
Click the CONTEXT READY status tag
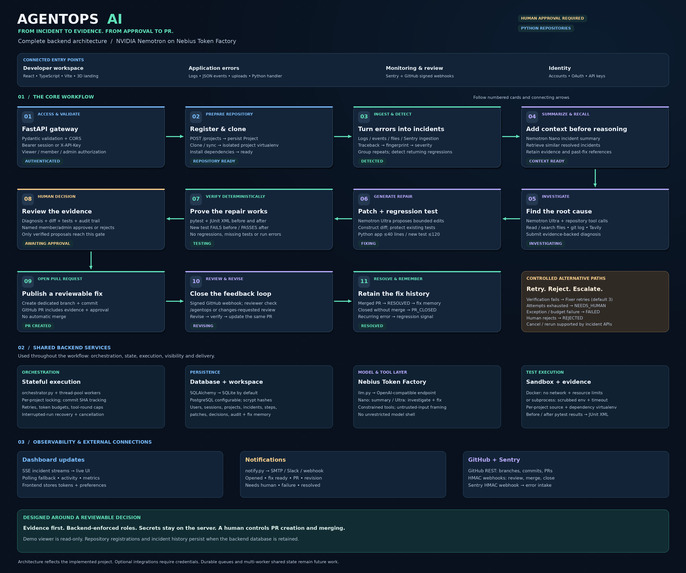546,161
